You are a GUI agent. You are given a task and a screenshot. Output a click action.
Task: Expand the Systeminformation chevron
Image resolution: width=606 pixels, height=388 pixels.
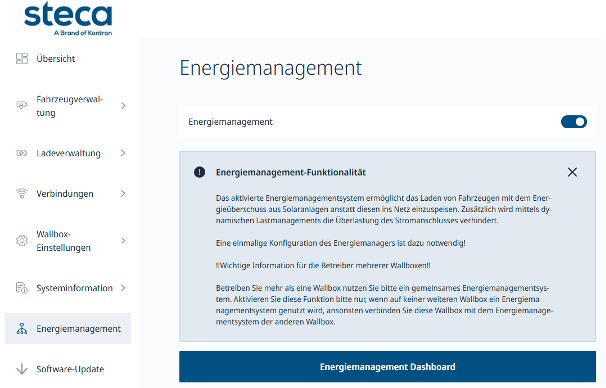[x=123, y=288]
